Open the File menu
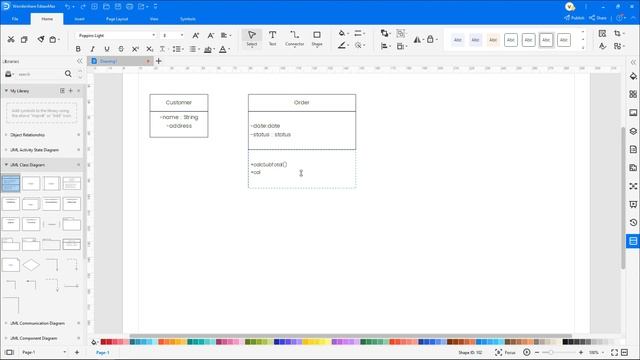Screen dimensions: 640x360 pyautogui.click(x=15, y=19)
